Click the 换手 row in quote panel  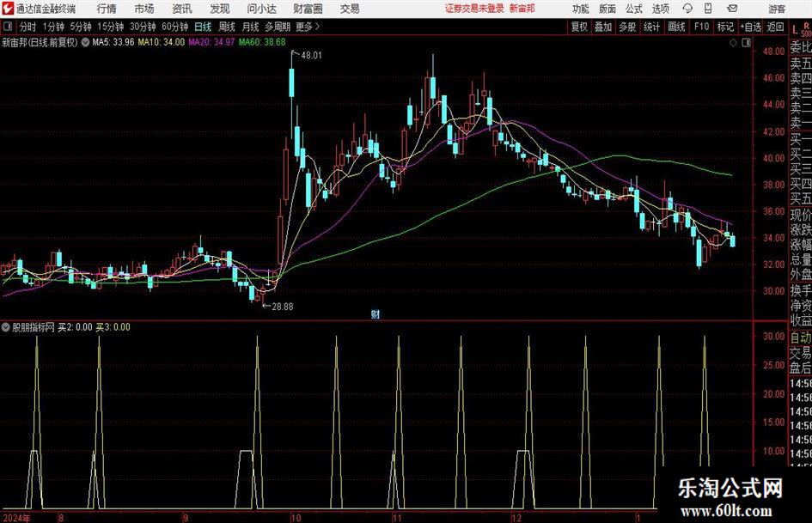(801, 290)
